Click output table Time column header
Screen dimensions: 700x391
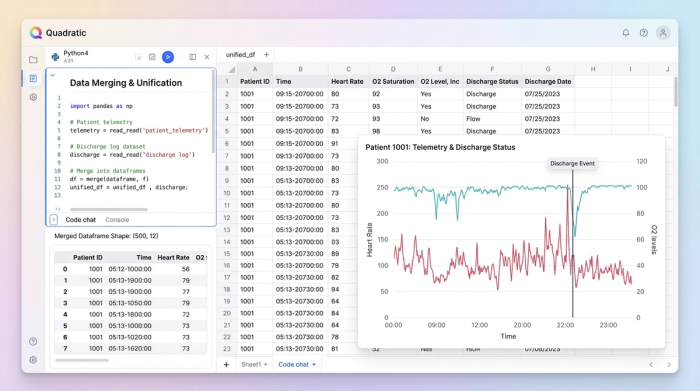click(x=144, y=258)
